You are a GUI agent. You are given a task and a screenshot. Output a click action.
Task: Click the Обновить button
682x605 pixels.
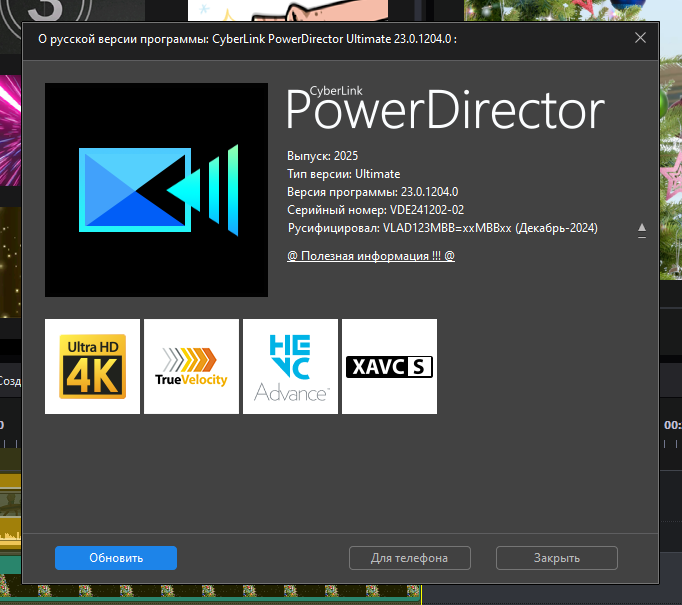click(116, 558)
